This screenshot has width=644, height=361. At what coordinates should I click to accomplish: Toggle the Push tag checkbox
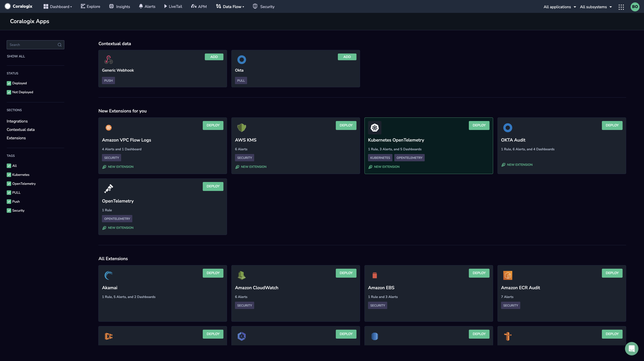point(9,201)
